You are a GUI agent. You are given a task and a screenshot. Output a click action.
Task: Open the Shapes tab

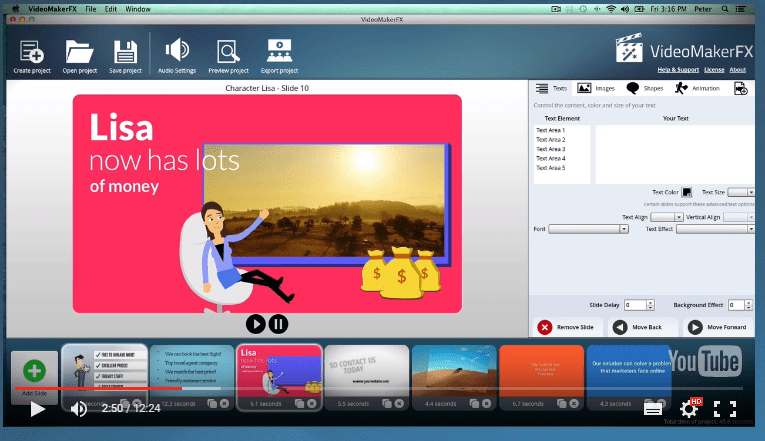pos(644,89)
